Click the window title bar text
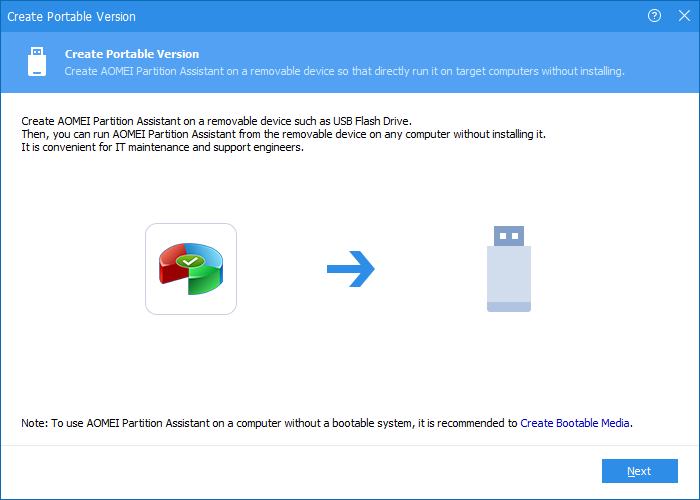The image size is (700, 500). 71,17
